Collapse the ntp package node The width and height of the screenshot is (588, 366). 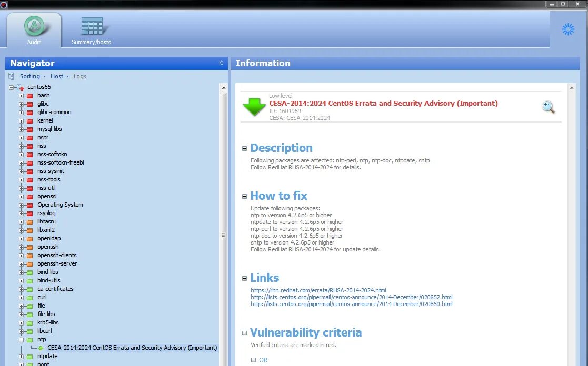22,340
